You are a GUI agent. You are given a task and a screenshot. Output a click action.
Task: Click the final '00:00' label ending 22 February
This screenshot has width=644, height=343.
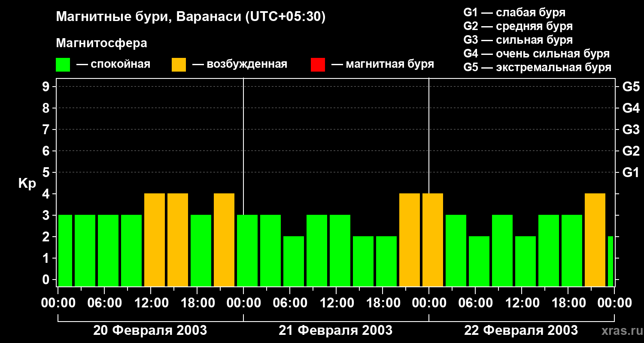coord(614,303)
